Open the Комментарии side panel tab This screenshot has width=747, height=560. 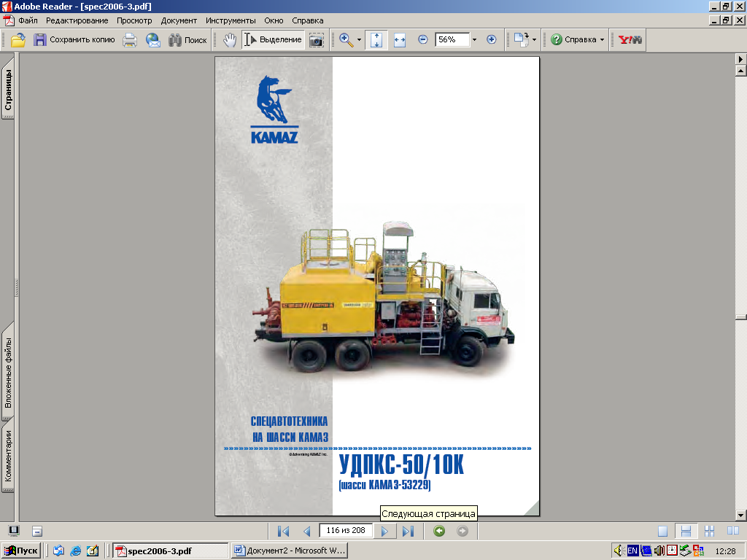[x=7, y=456]
